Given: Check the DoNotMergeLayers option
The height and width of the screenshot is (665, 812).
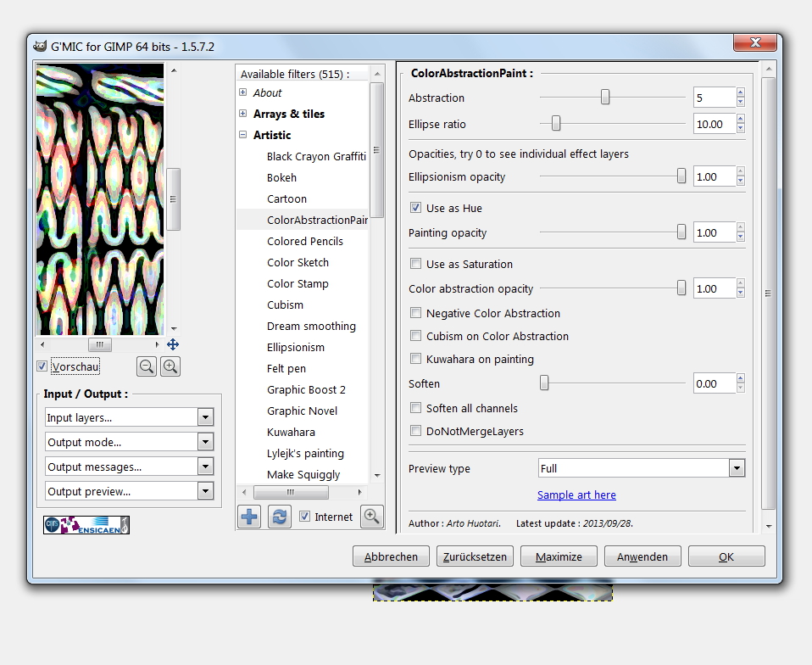Looking at the screenshot, I should click(x=415, y=431).
